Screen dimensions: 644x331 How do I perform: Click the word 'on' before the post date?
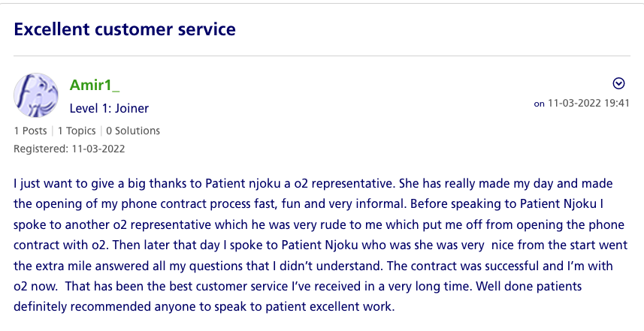[539, 104]
